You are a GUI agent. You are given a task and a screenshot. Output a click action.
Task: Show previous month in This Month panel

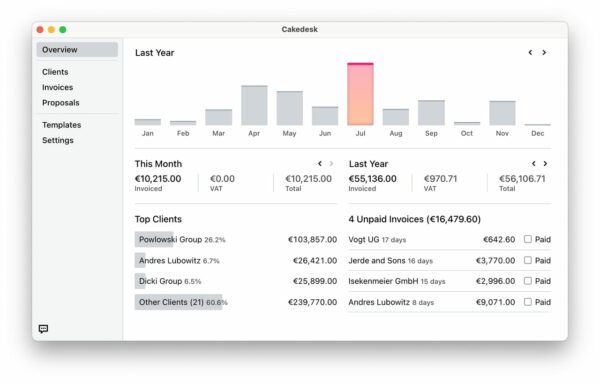coord(320,164)
